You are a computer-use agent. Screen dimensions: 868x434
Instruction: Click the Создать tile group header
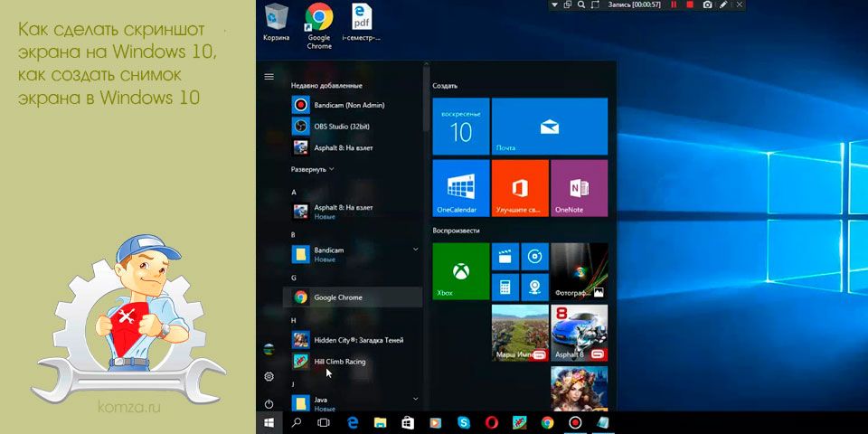pyautogui.click(x=445, y=86)
